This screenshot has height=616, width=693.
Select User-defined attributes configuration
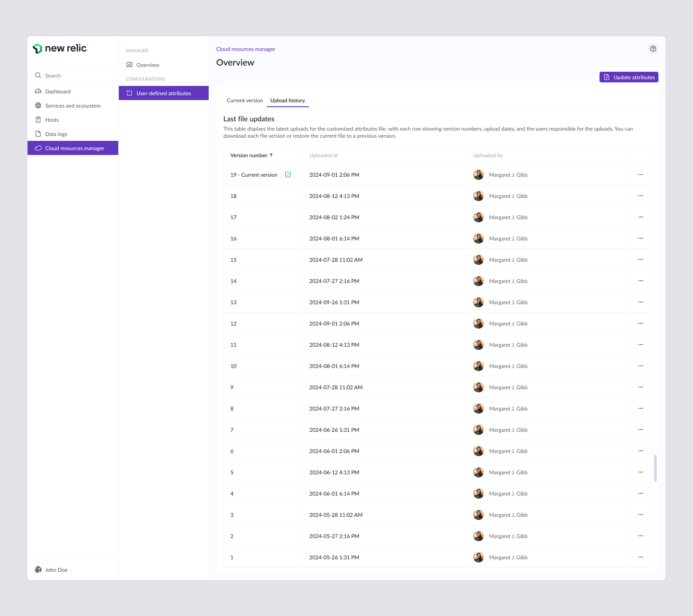(x=164, y=93)
